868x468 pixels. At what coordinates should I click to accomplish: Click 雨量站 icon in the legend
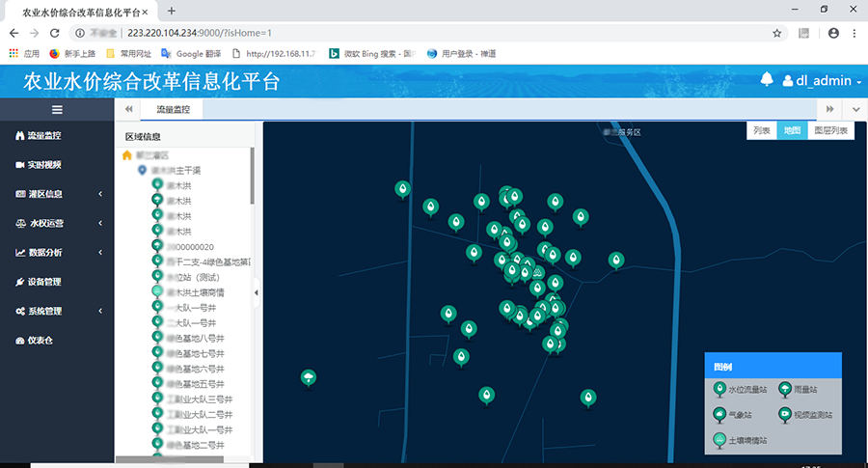point(785,389)
